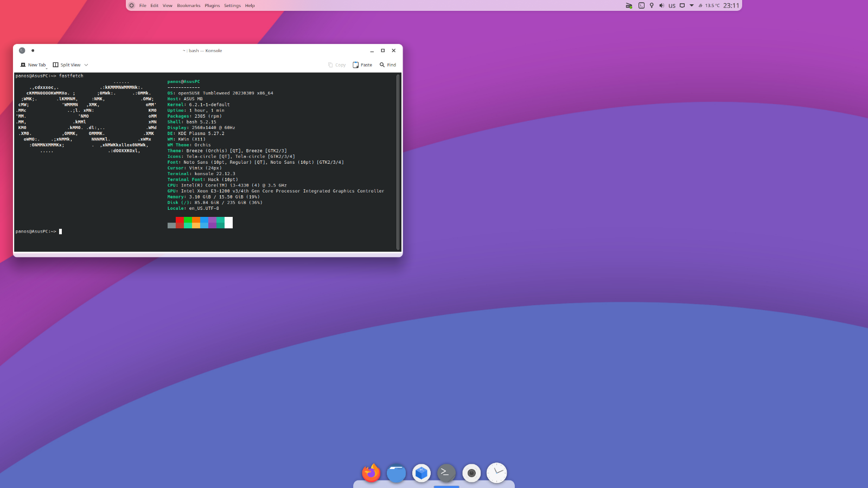Click the 'Disk (/): 85.84 GiB' line

point(215,203)
